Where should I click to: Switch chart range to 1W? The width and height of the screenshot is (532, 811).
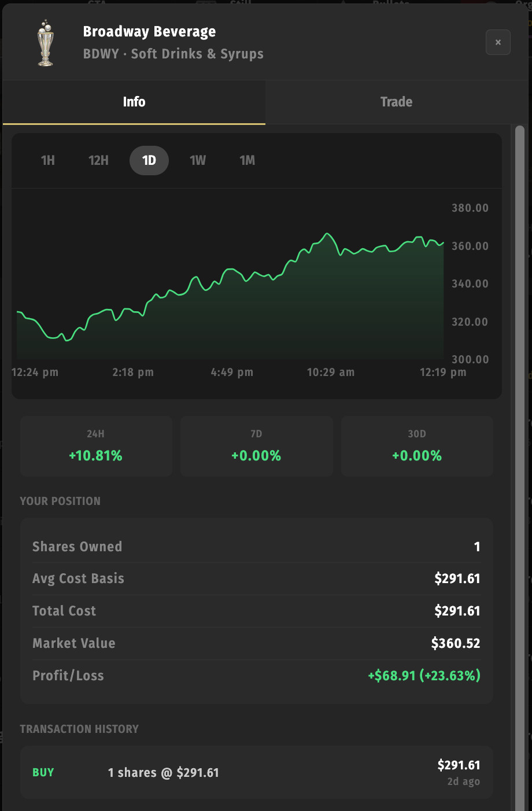click(x=198, y=160)
